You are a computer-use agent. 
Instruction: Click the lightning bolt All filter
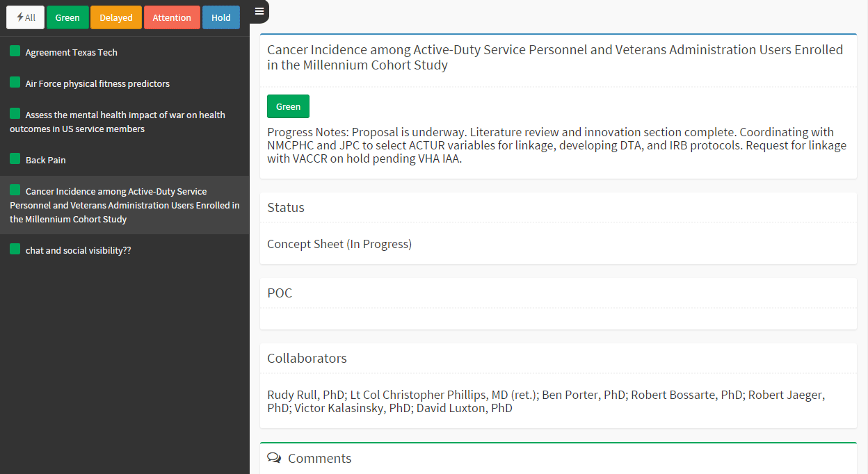(26, 17)
